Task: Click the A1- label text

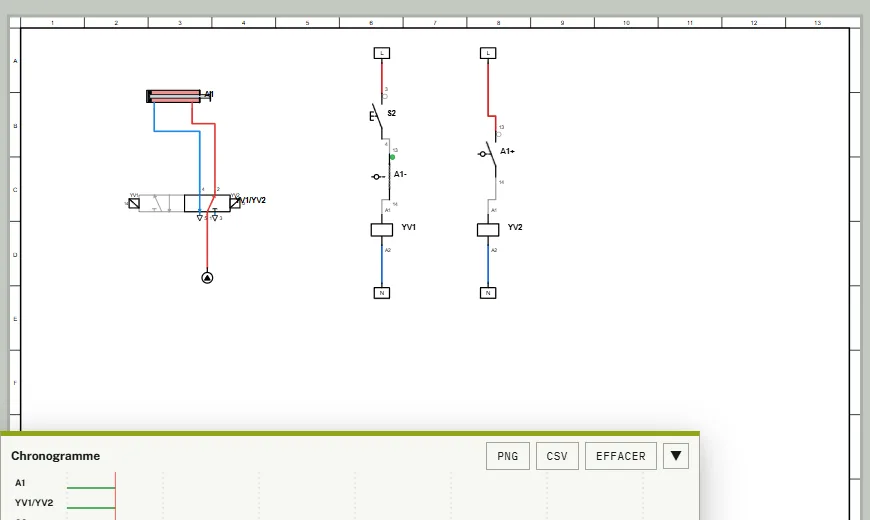Action: pos(400,174)
